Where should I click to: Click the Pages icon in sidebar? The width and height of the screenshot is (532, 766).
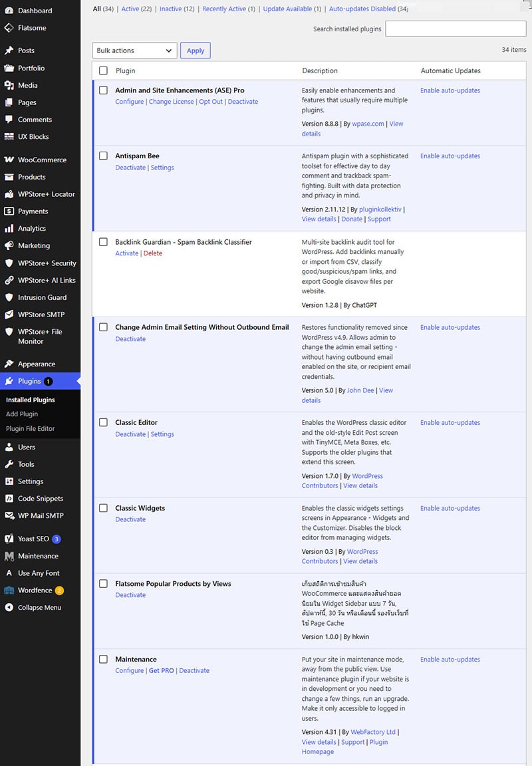pyautogui.click(x=9, y=102)
